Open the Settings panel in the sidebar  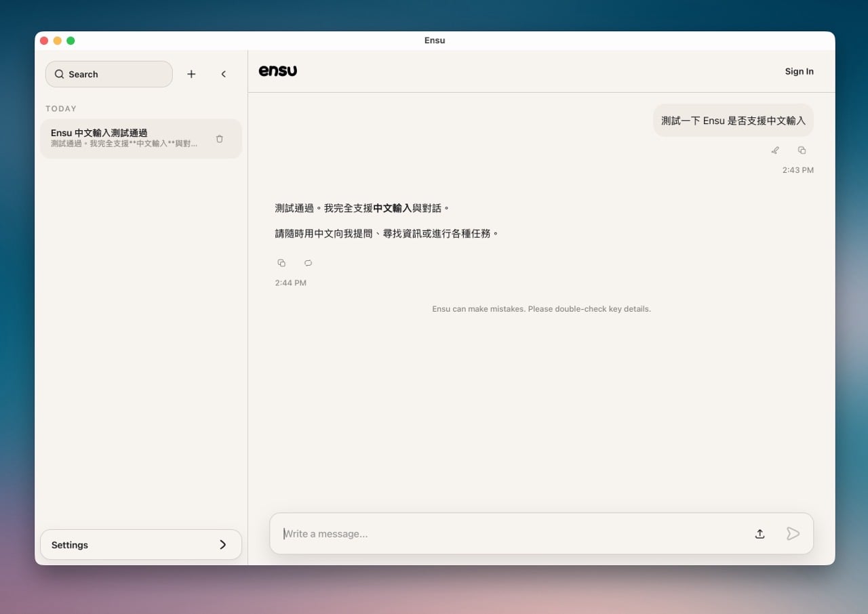[141, 545]
